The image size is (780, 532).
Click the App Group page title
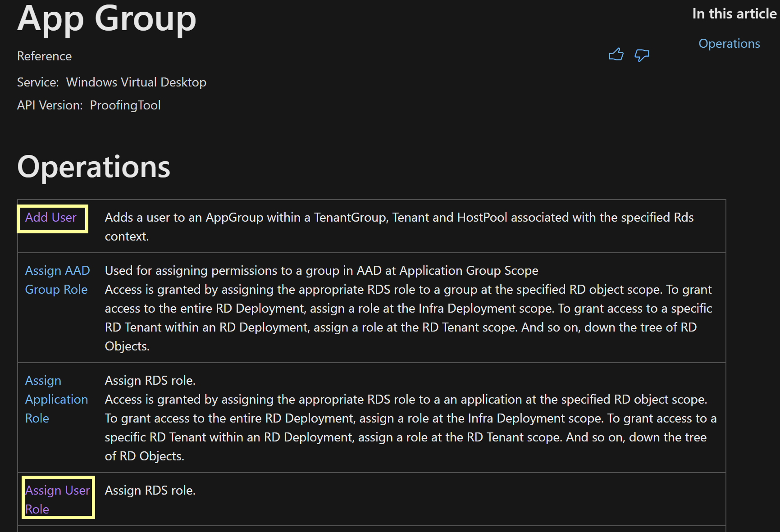[107, 19]
